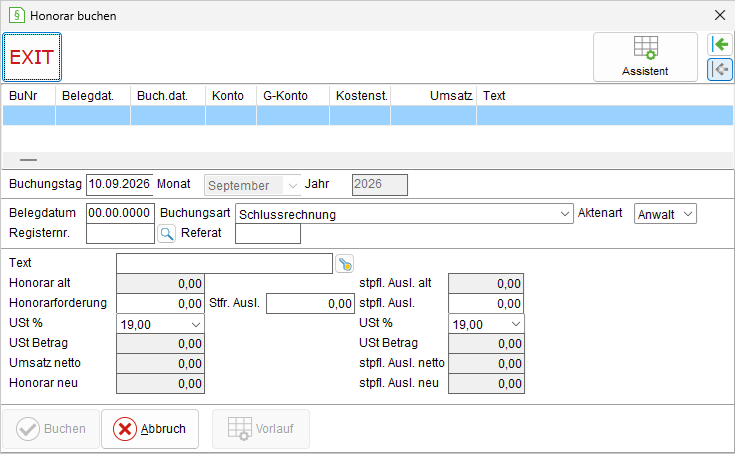Select the highlighted blue table row
The height and width of the screenshot is (454, 735).
tap(368, 115)
